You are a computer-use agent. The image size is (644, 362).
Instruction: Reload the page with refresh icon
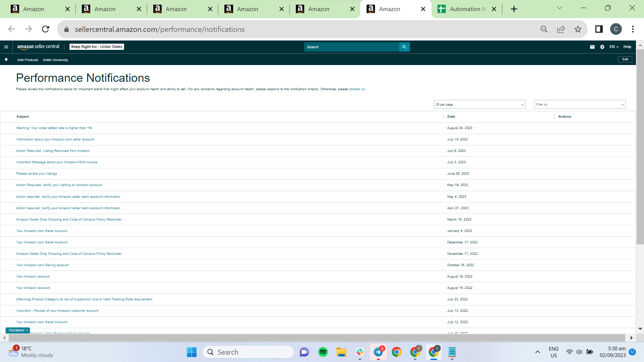[x=46, y=29]
